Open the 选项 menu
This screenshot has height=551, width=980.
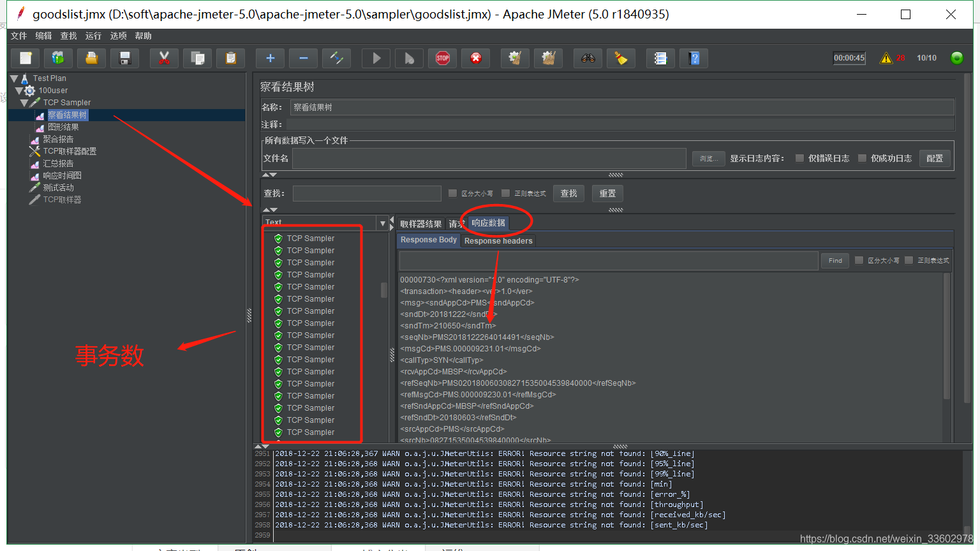pyautogui.click(x=118, y=36)
